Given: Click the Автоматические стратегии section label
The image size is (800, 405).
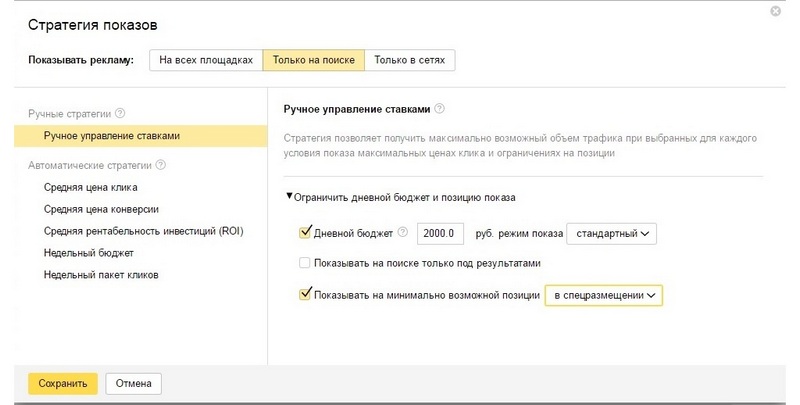Looking at the screenshot, I should pos(90,166).
